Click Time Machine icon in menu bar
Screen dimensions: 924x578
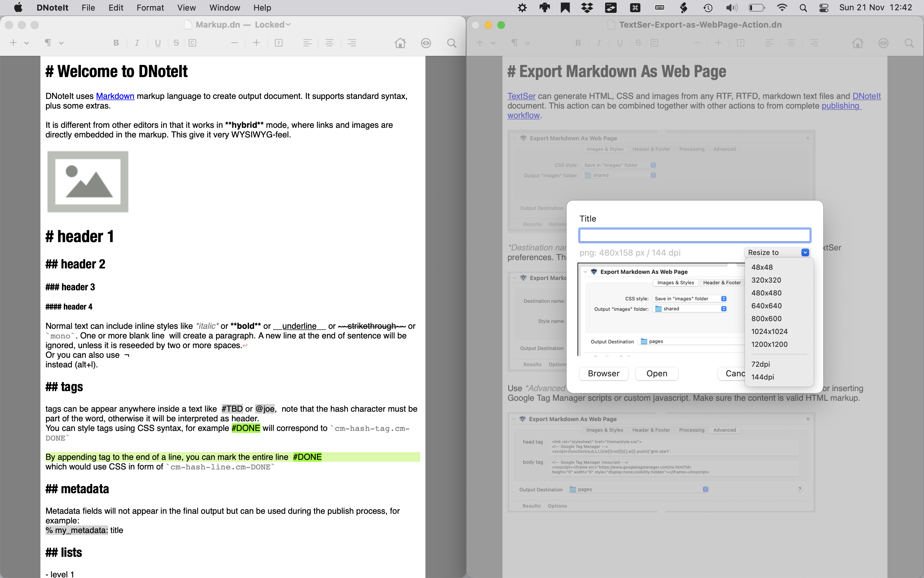(708, 8)
